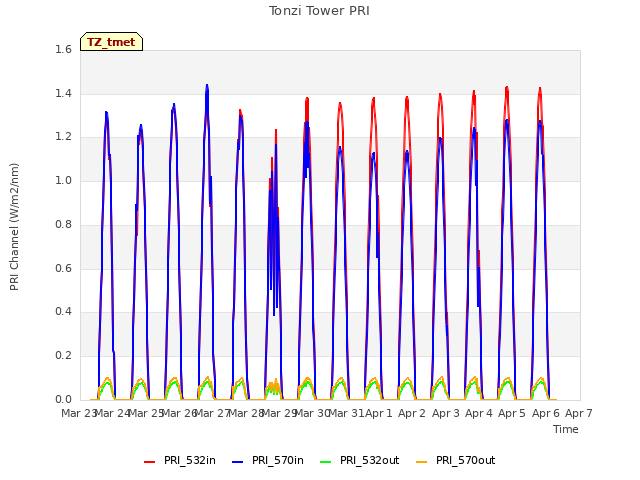Screen dimensions: 640x480
Task: Click the Apr 1 x-axis tick label
Action: tap(378, 413)
